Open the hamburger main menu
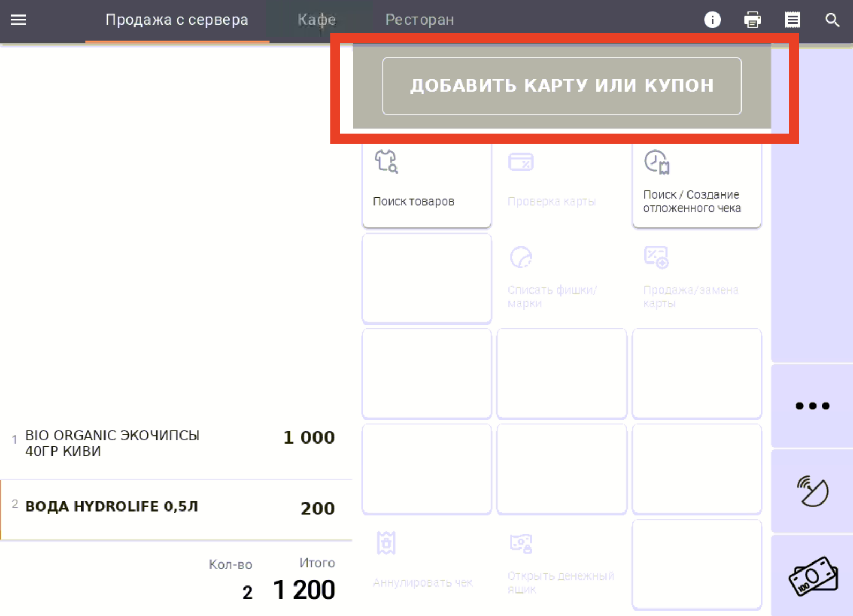The width and height of the screenshot is (853, 616). (18, 20)
